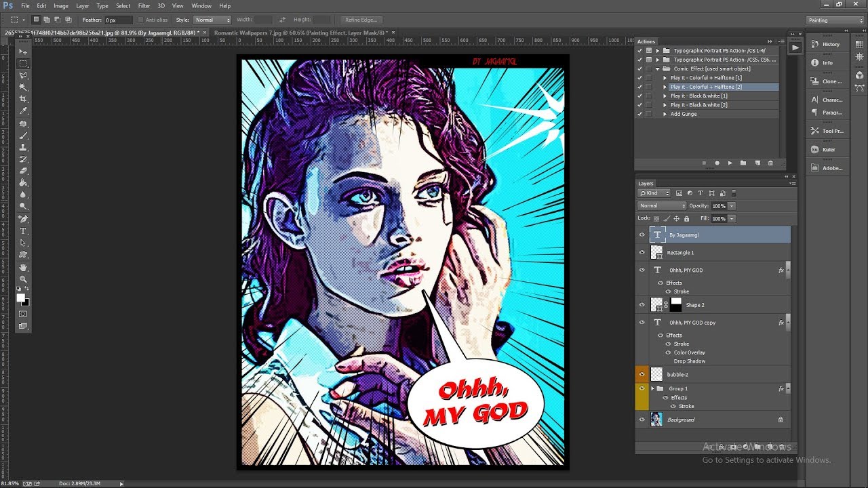Create new action set folder icon
868x488 pixels.
click(743, 163)
